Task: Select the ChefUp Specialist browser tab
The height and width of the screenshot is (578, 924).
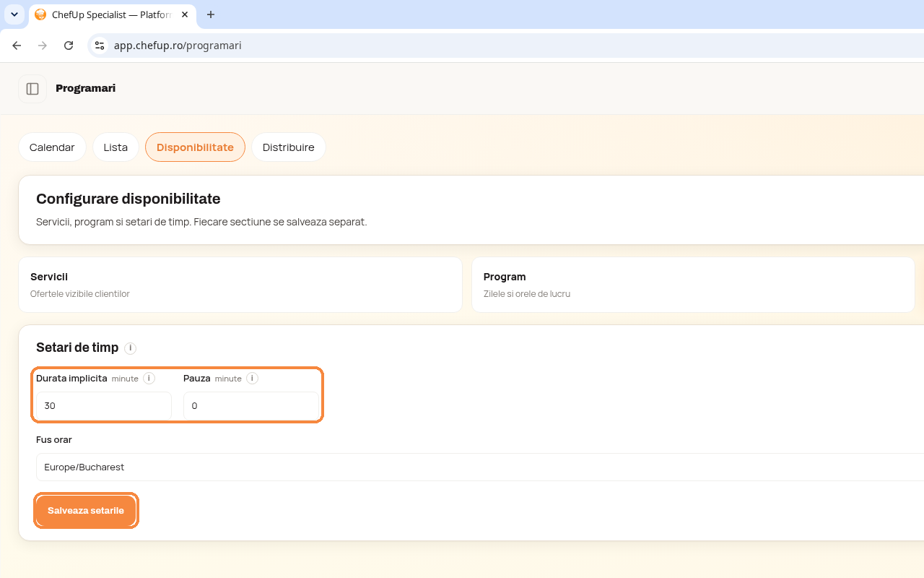Action: point(112,14)
